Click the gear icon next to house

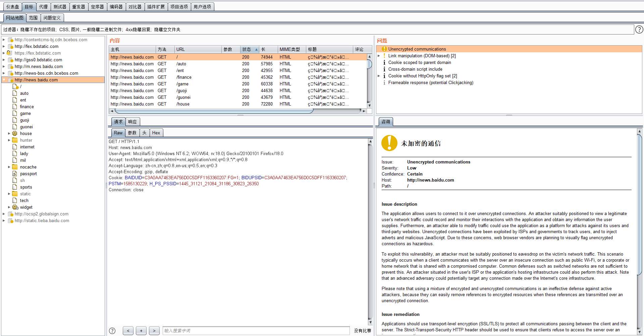point(15,133)
